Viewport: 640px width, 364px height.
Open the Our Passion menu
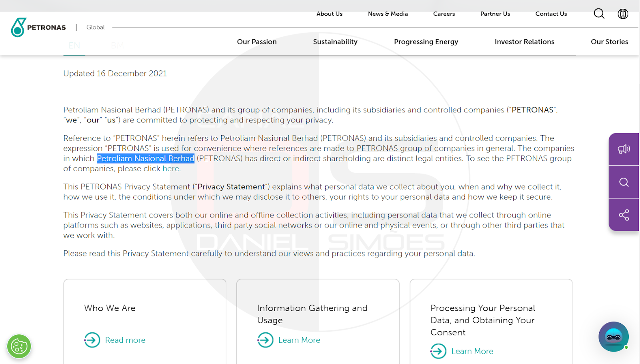pyautogui.click(x=257, y=42)
